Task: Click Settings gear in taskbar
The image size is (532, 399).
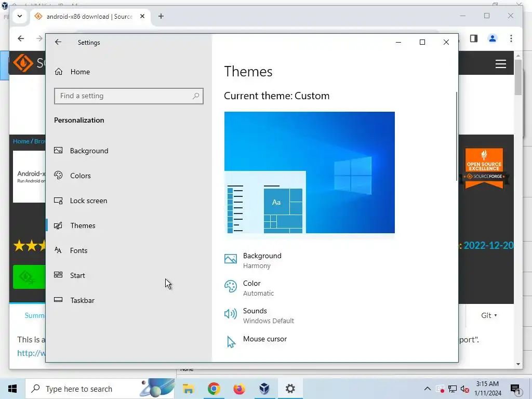Action: (290, 389)
